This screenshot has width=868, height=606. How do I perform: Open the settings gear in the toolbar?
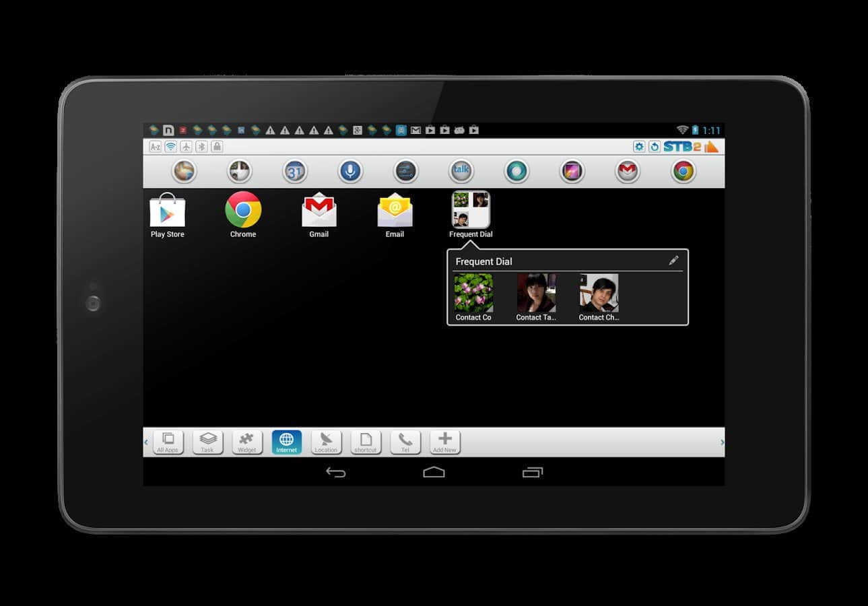[x=639, y=147]
